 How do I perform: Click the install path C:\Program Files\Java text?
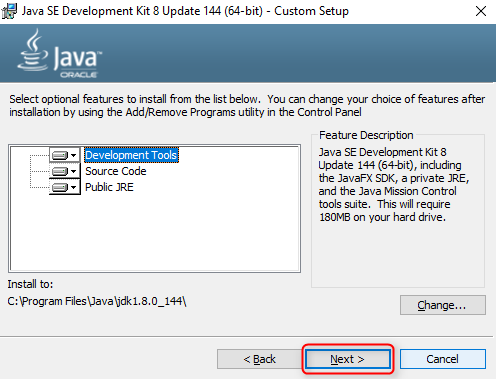pyautogui.click(x=97, y=301)
